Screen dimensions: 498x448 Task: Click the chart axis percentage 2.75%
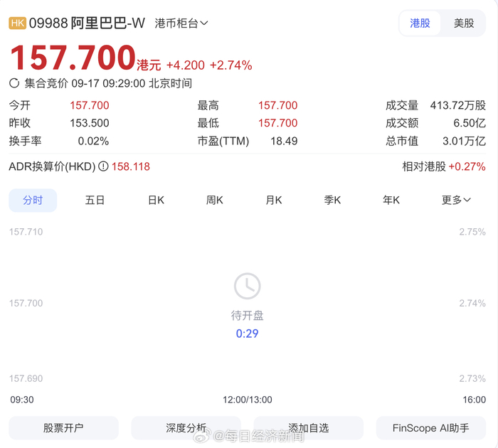point(472,232)
